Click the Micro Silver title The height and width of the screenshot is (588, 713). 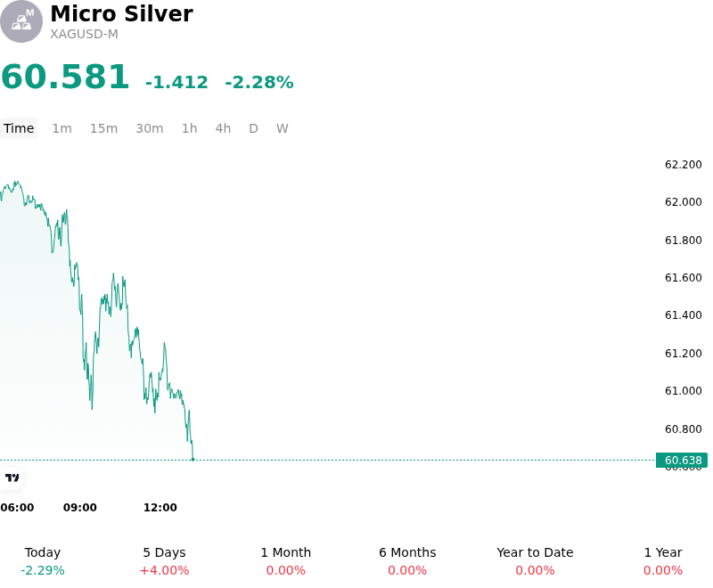point(121,13)
